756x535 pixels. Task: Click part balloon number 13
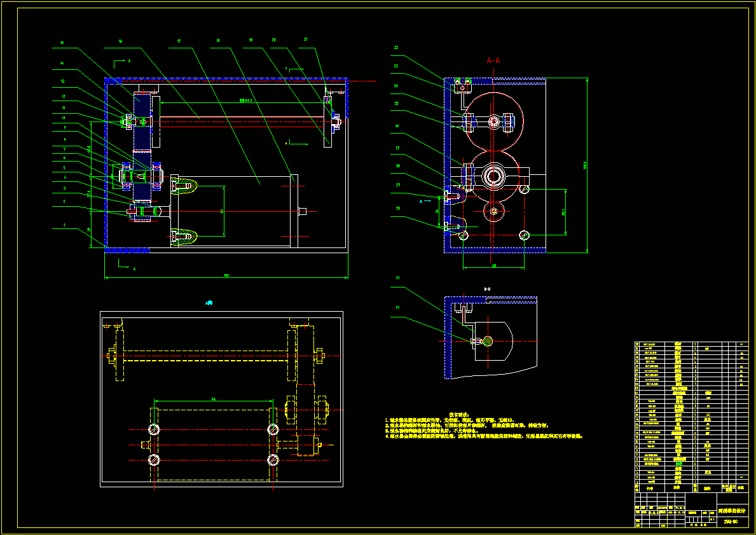tap(63, 81)
